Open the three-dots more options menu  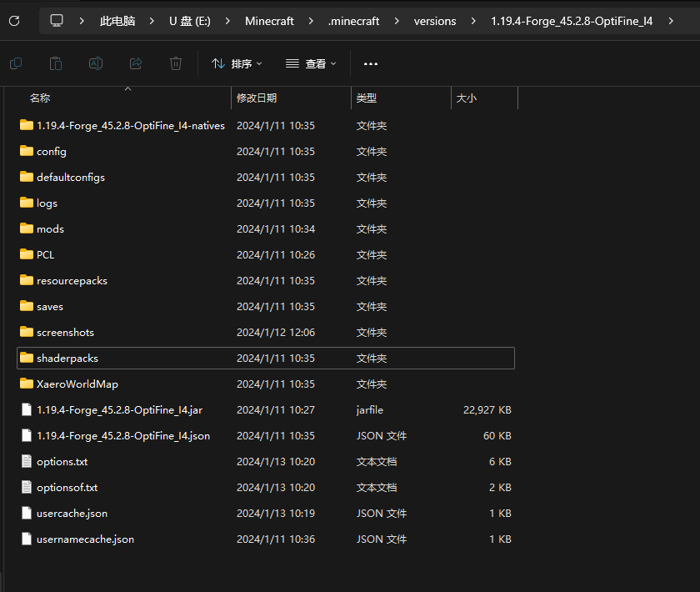click(x=371, y=64)
